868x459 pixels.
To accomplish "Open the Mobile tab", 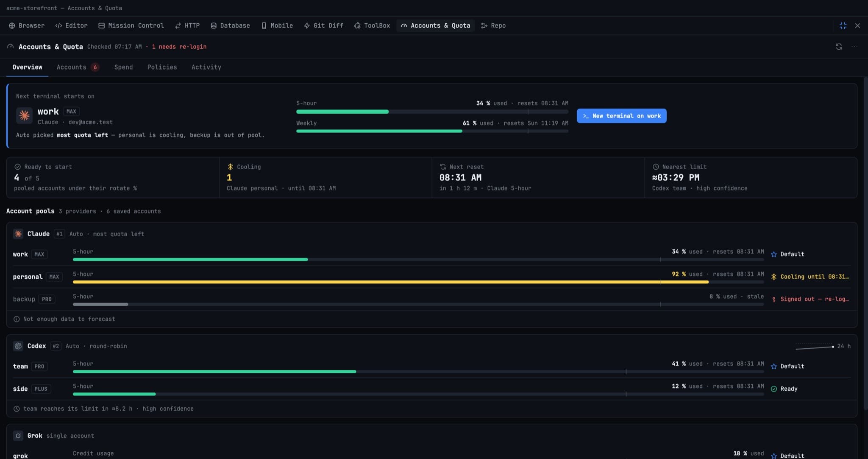I will point(277,25).
